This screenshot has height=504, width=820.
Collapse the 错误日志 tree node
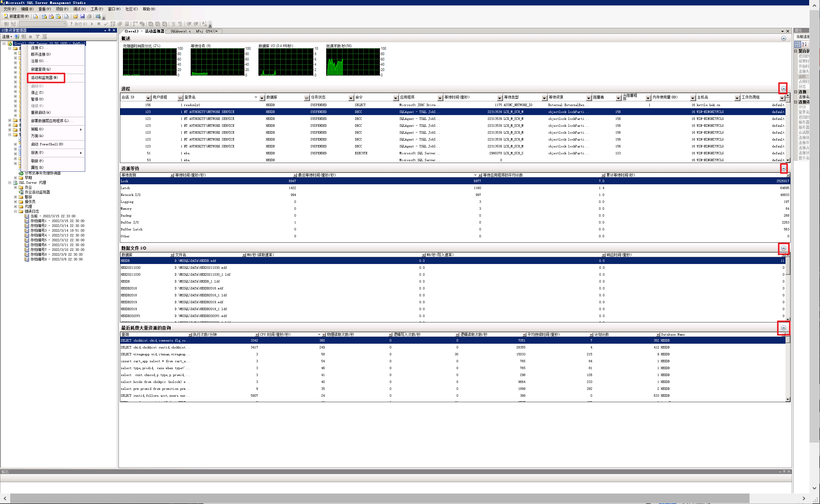pyautogui.click(x=15, y=211)
